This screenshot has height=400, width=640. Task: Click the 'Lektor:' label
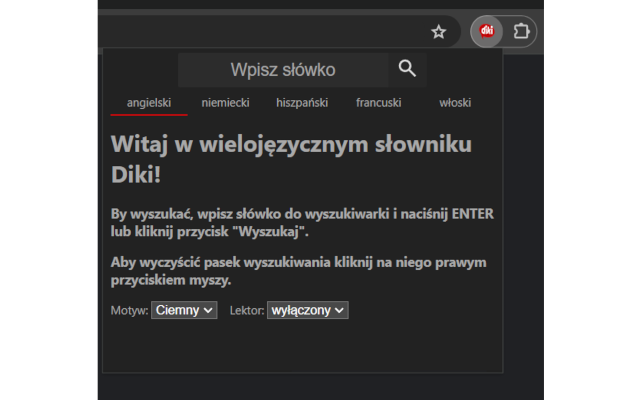click(x=247, y=311)
